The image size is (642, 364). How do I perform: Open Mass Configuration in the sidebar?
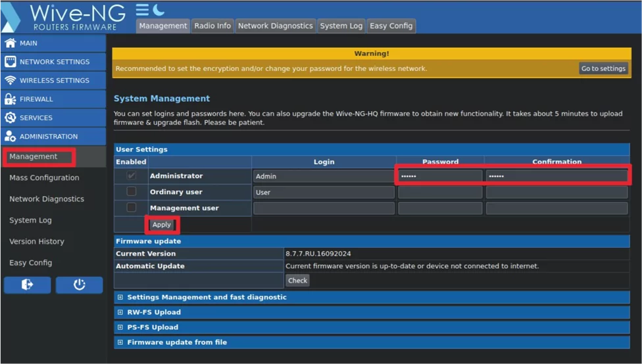[44, 178]
